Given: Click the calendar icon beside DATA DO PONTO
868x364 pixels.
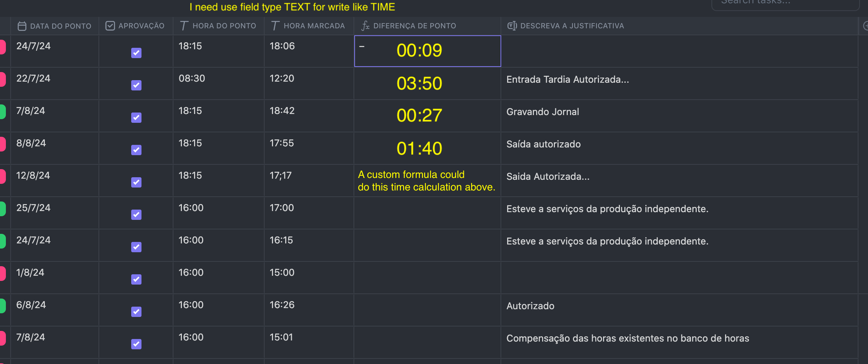Looking at the screenshot, I should (22, 26).
